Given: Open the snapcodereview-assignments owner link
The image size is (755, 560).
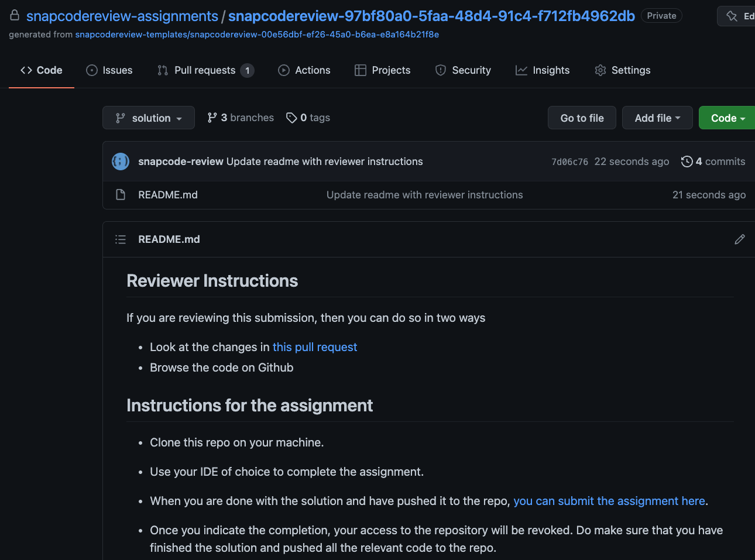Looking at the screenshot, I should tap(122, 16).
